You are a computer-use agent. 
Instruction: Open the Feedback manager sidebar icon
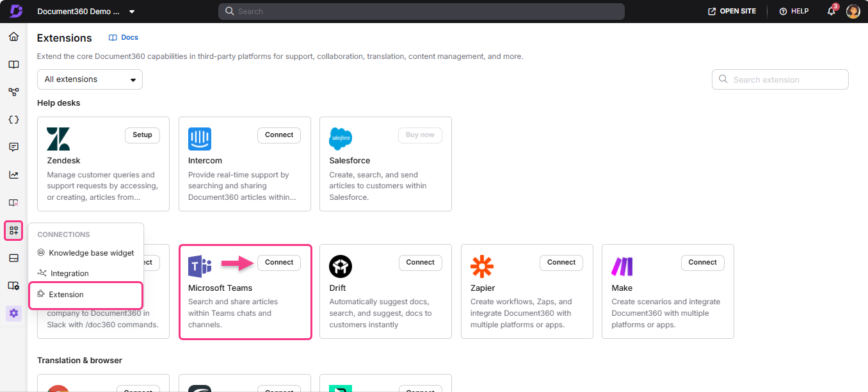[x=13, y=147]
